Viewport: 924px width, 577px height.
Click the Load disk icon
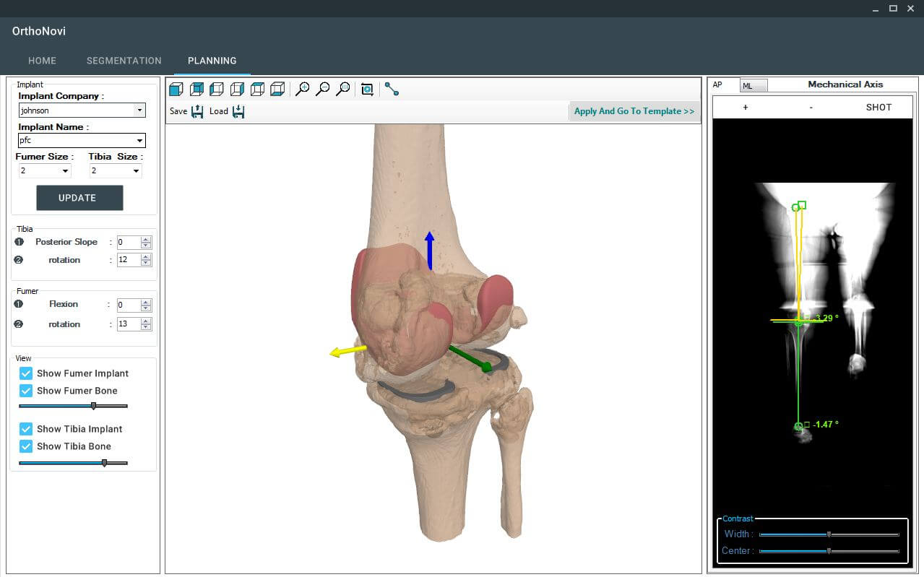(238, 111)
